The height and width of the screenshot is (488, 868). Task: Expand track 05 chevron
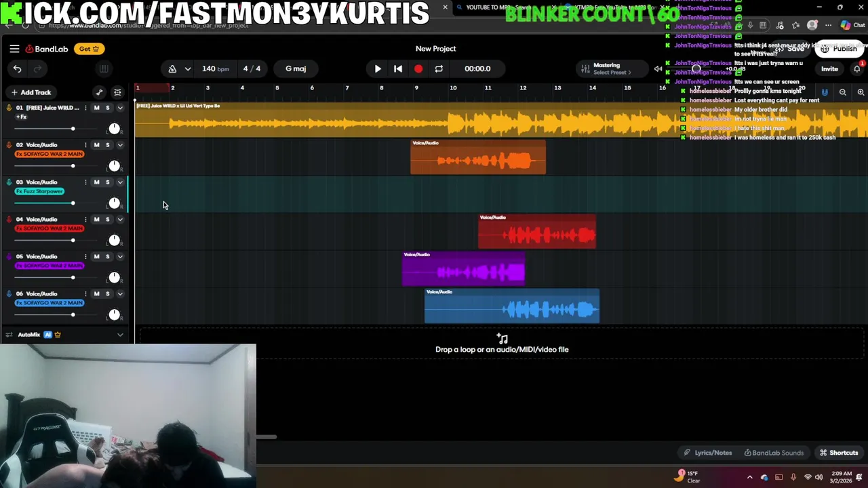[120, 257]
